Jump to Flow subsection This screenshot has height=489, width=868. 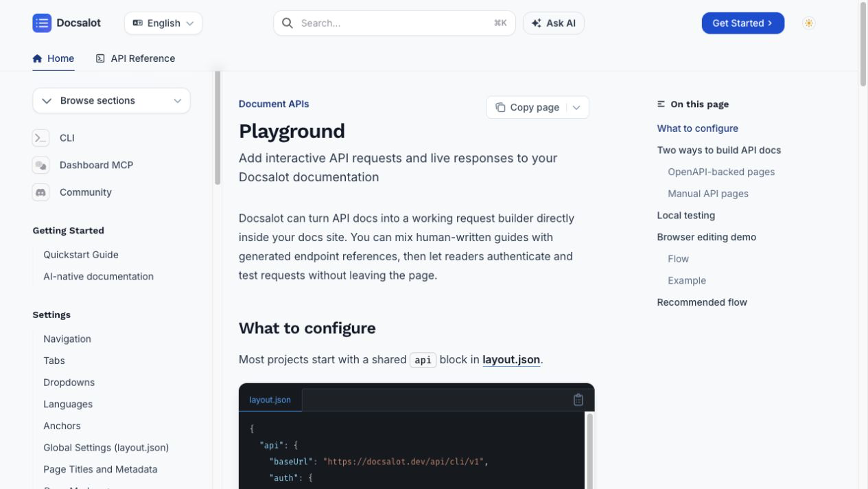pos(678,259)
